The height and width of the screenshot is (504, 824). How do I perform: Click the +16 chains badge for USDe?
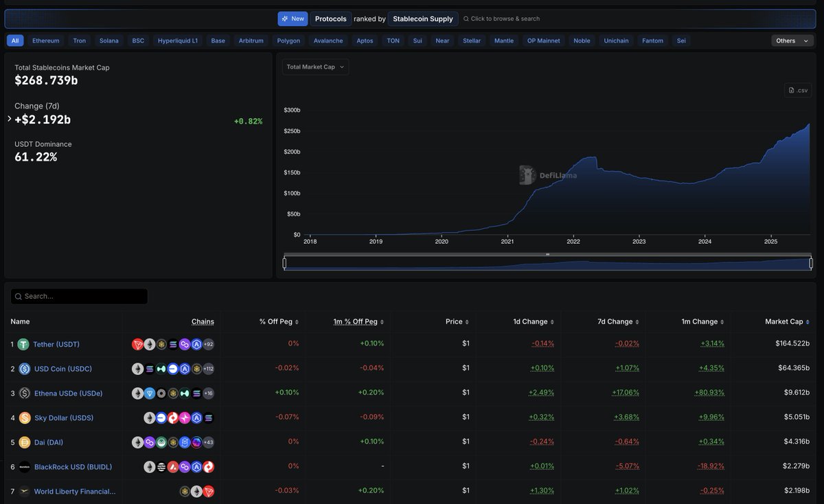(x=209, y=393)
